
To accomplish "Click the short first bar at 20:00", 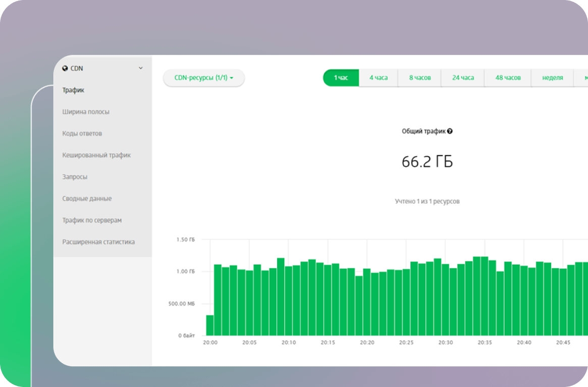I will coord(209,325).
